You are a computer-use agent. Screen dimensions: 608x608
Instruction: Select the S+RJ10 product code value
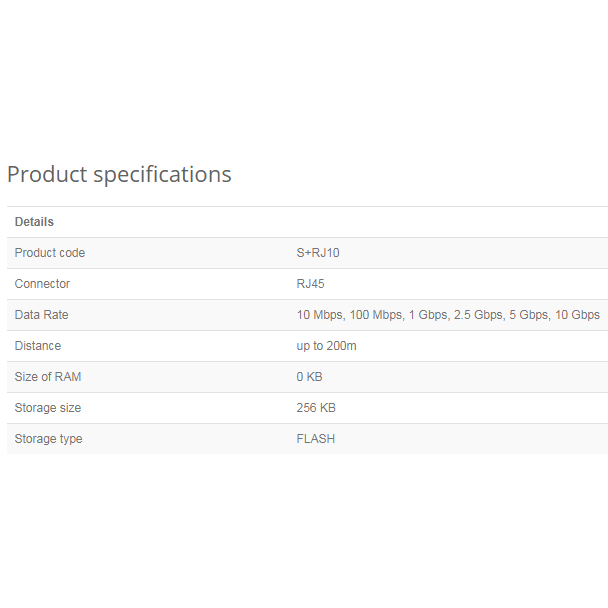pos(318,253)
